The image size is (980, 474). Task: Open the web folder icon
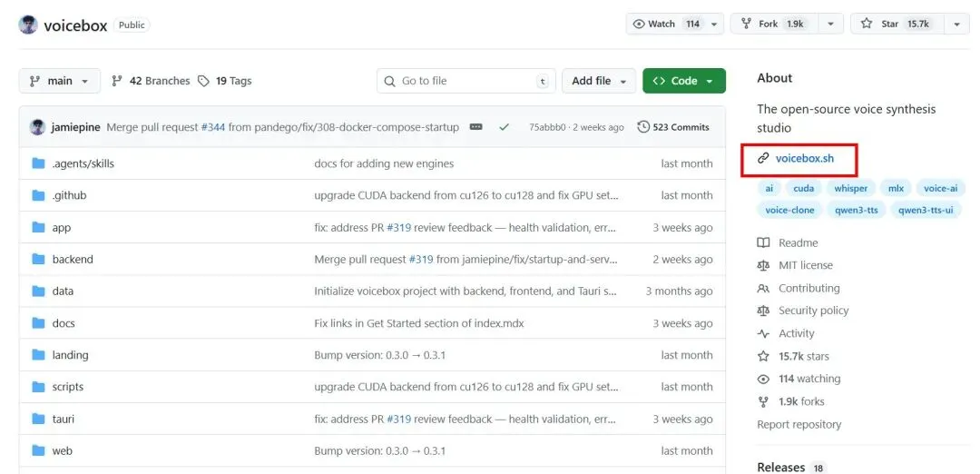pyautogui.click(x=39, y=451)
